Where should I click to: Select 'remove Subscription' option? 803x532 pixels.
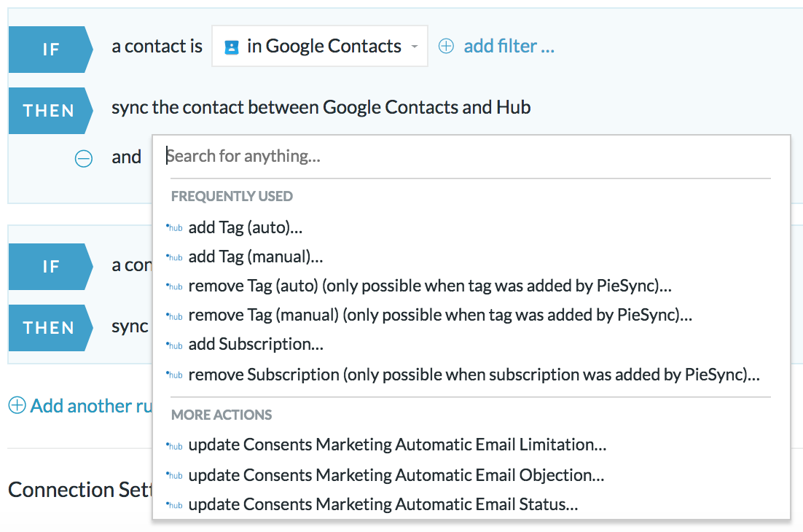tap(474, 375)
